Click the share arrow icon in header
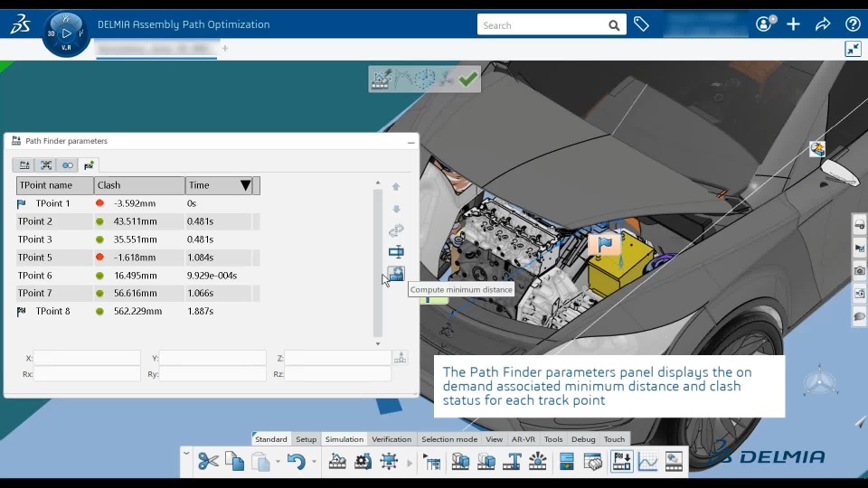 823,24
